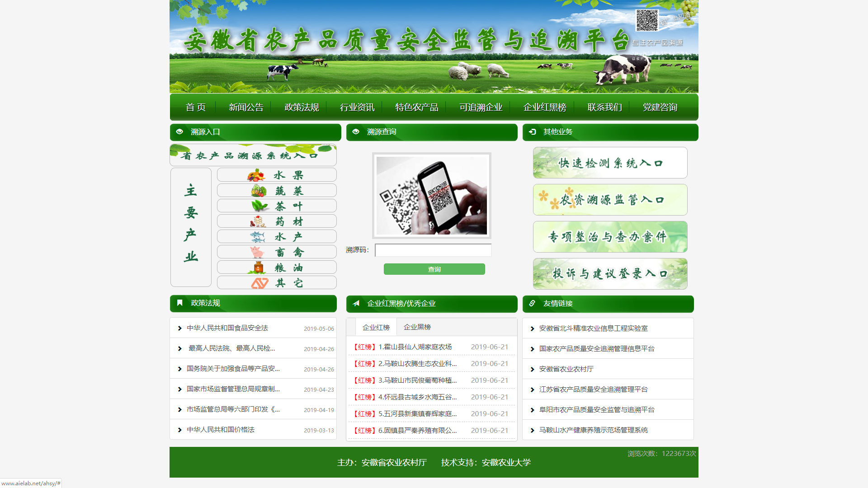The width and height of the screenshot is (868, 488).
Task: Open 投诉与建议登录入口
Action: tap(610, 274)
